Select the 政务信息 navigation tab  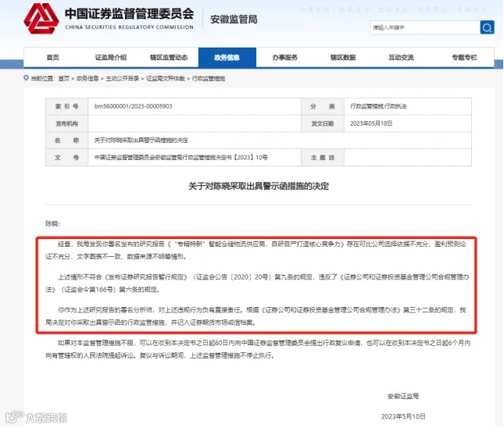pos(227,58)
